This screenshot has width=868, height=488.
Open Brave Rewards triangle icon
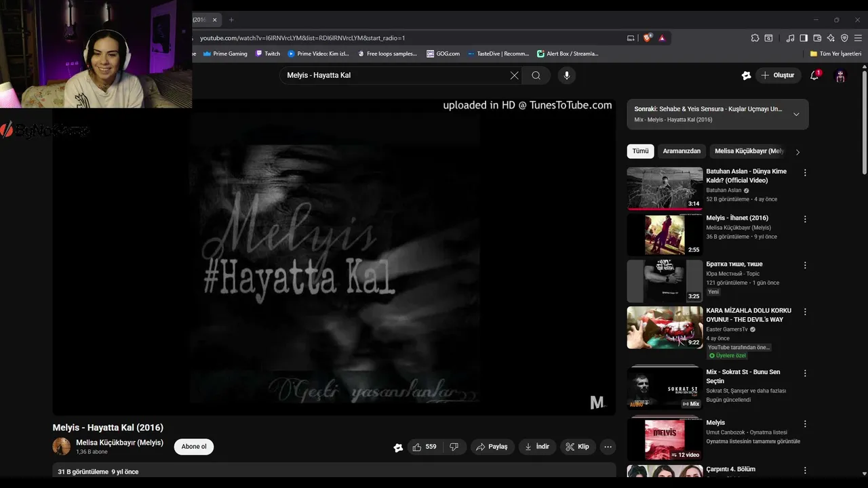[x=662, y=38]
